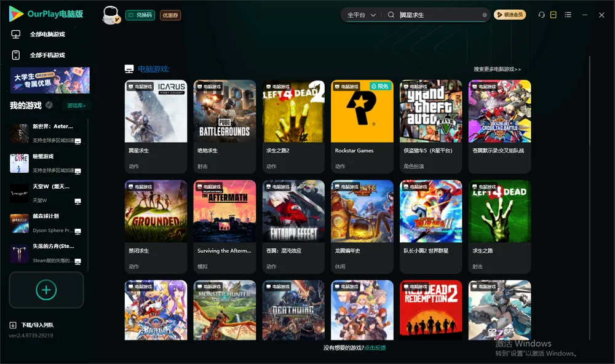Clear the search text with the X icon
Viewport: 615px width, 364px height.
[x=485, y=15]
